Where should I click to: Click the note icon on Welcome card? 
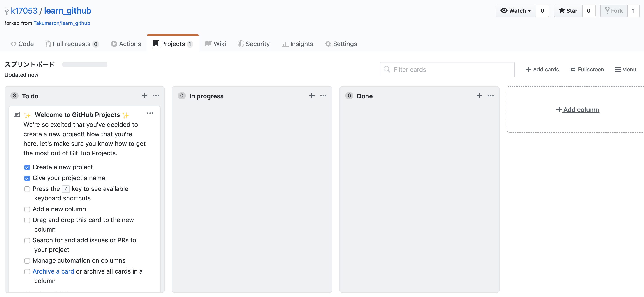(17, 115)
